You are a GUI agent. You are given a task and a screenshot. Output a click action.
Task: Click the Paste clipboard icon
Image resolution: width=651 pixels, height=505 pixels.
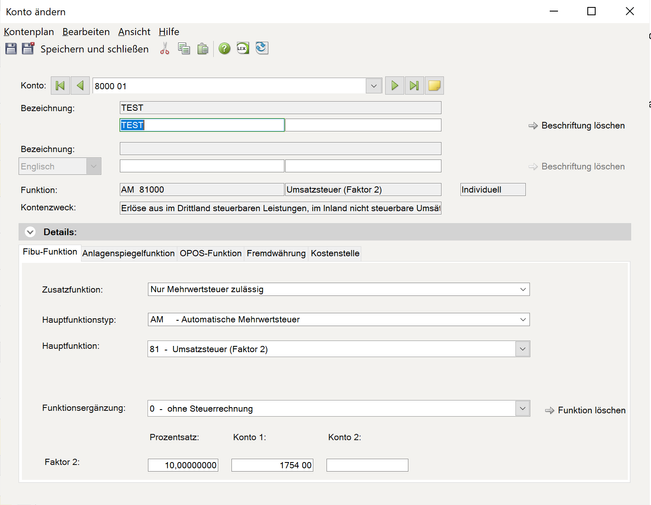[x=203, y=49]
